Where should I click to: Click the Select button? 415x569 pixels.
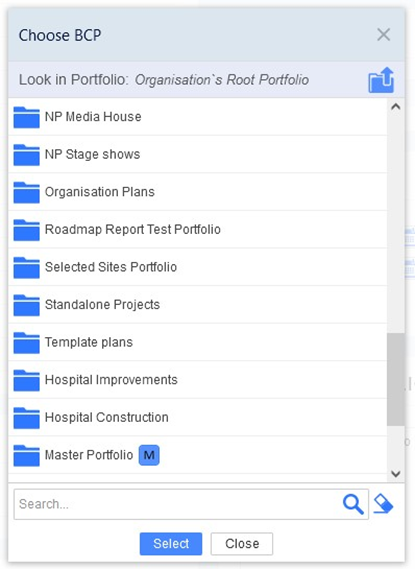point(171,544)
